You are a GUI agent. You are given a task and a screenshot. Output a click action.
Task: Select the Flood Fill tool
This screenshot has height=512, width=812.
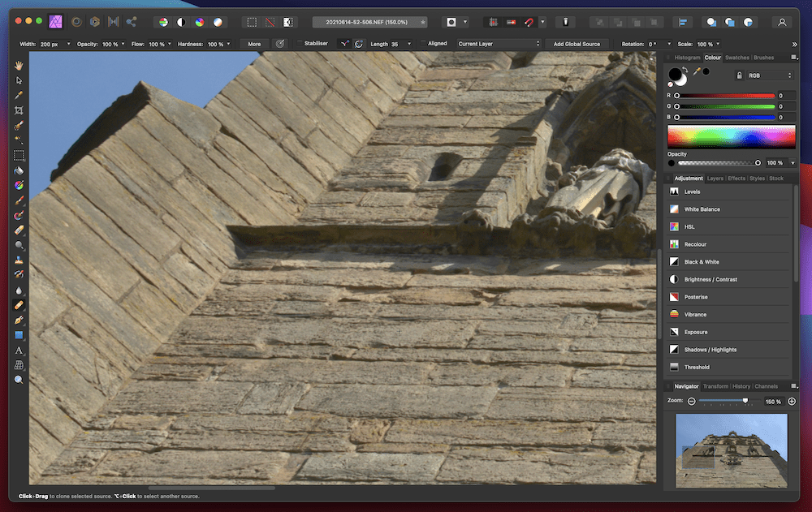tap(18, 170)
